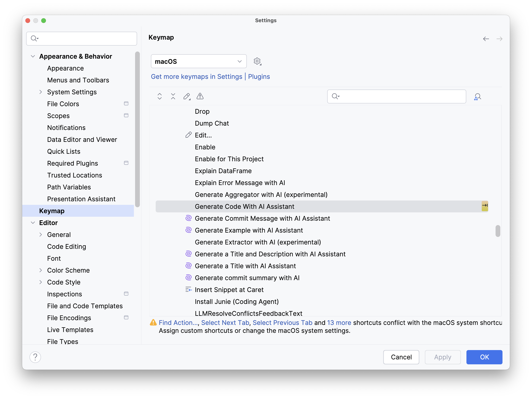Click AI icon beside Generate Commit Message with AI Assistant
Viewport: 532px width, 399px height.
tap(189, 218)
